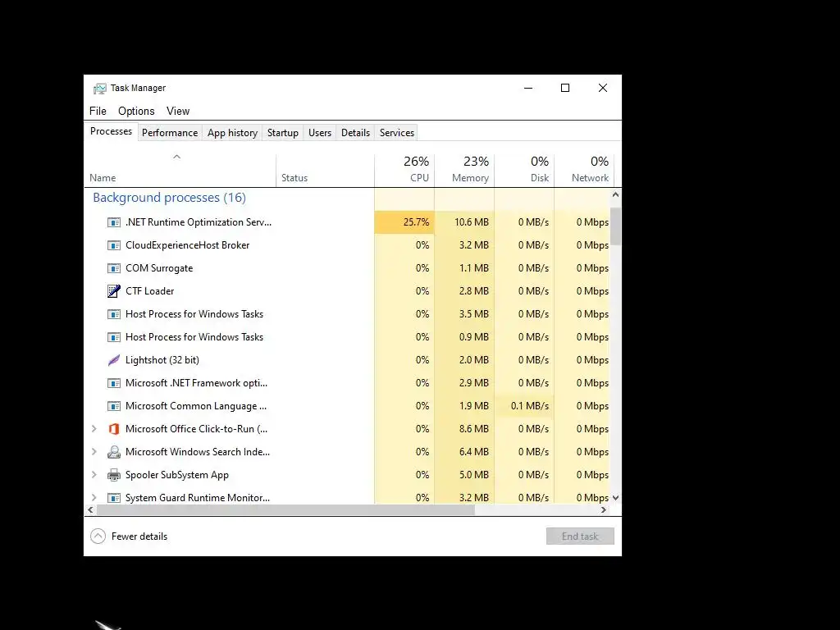Sort processes by the Name column
Screen dimensions: 840x630
(180, 171)
